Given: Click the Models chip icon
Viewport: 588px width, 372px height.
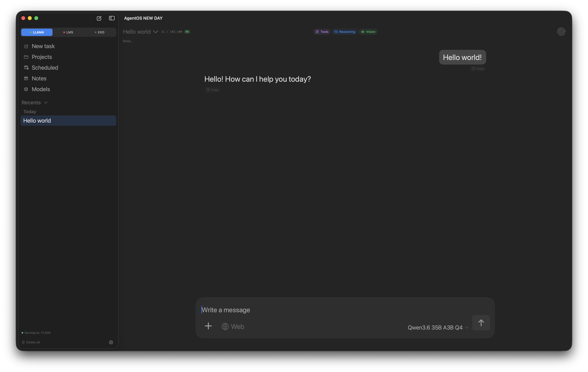Looking at the screenshot, I should click(26, 89).
